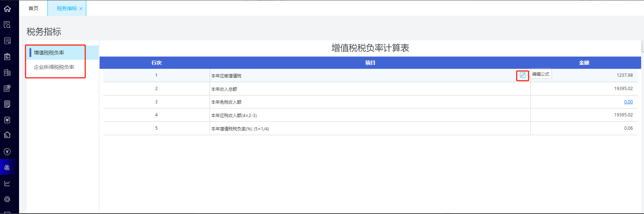Open the notebook list sidebar icon
Viewport: 644px width, 214px height.
7,41
